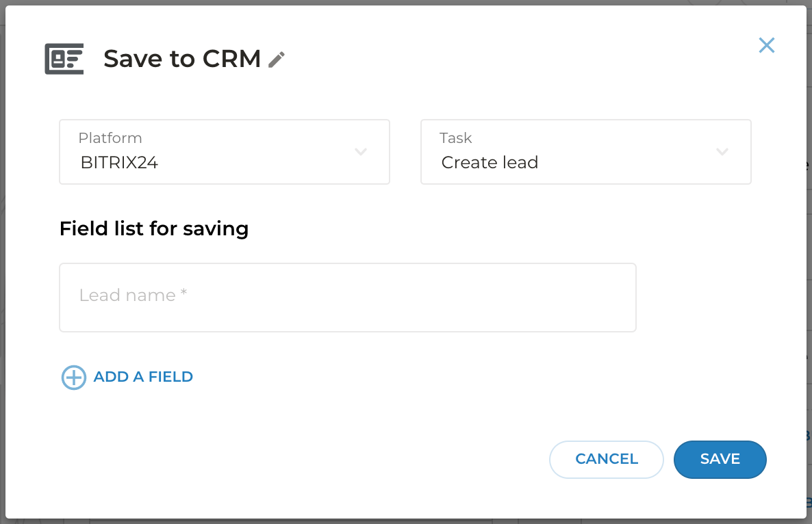Image resolution: width=812 pixels, height=524 pixels.
Task: Expand the Platform dropdown using its chevron arrow
Action: coord(361,152)
